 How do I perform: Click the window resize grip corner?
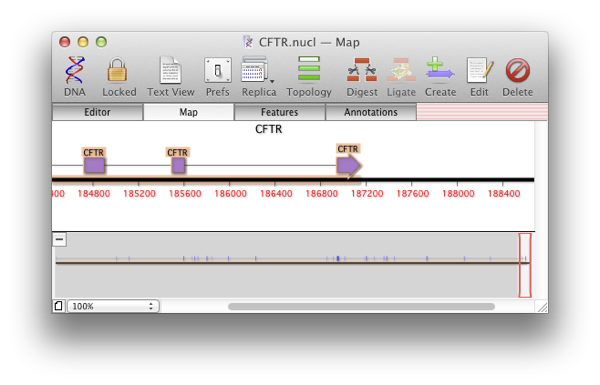542,307
